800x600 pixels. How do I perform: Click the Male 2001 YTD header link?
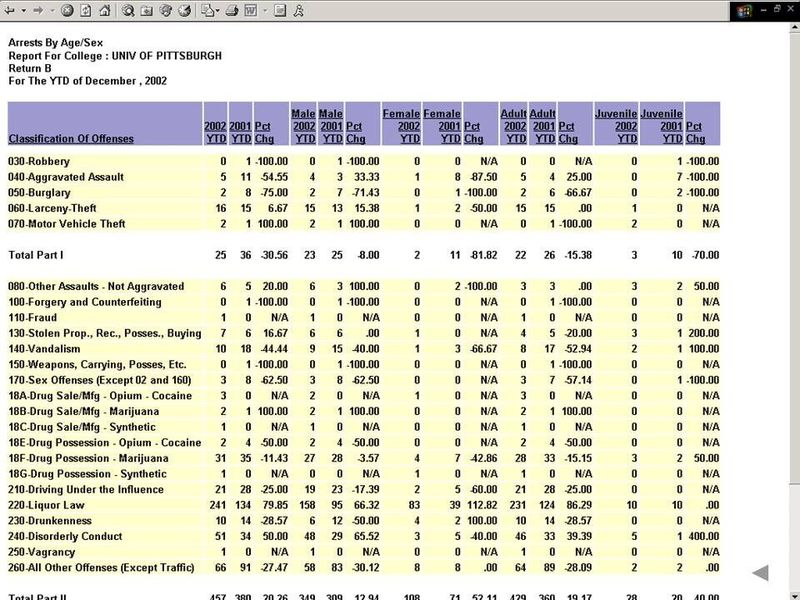[331, 126]
